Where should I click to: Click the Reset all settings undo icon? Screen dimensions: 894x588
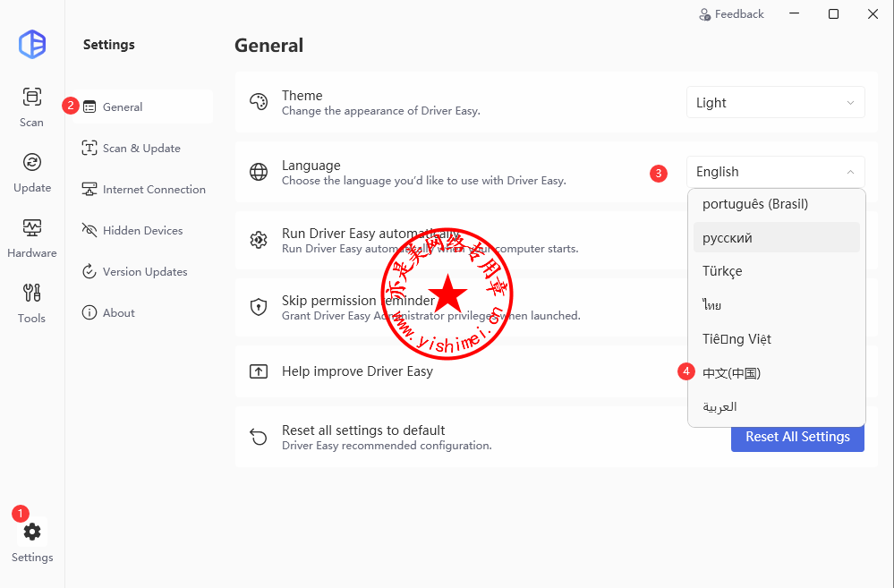pos(259,437)
